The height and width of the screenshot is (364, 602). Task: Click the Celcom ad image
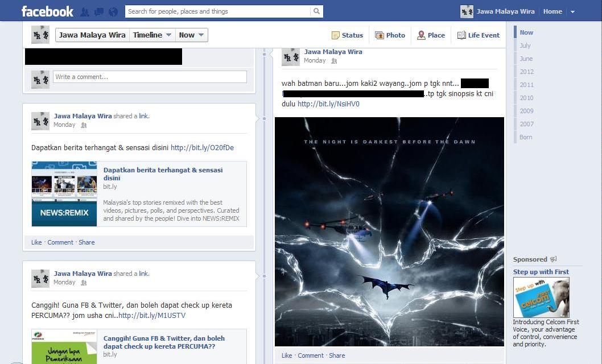tap(541, 297)
